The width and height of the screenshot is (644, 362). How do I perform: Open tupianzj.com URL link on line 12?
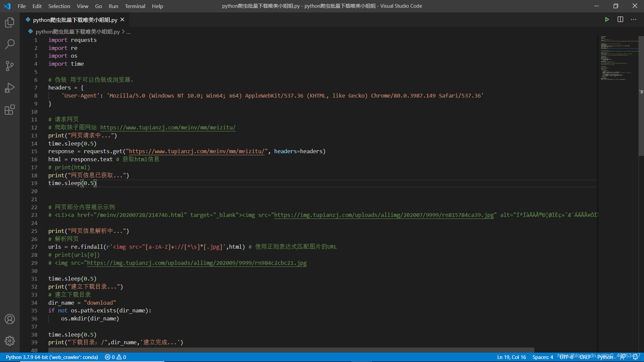(168, 127)
